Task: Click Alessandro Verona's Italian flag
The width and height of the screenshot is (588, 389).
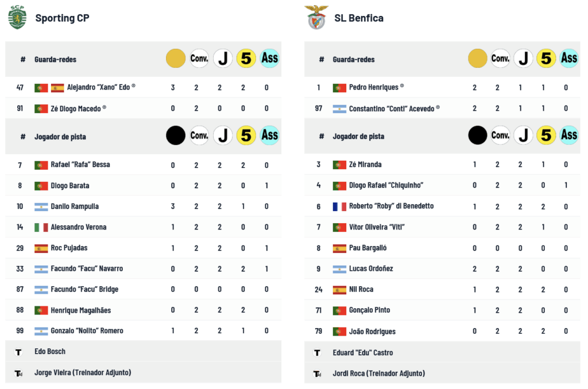Action: 41,227
